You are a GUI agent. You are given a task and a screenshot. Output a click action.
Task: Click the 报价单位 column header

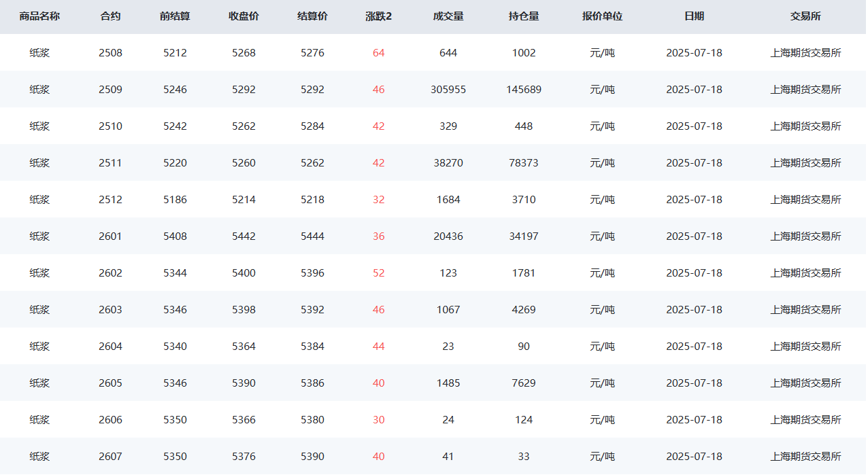pos(602,16)
